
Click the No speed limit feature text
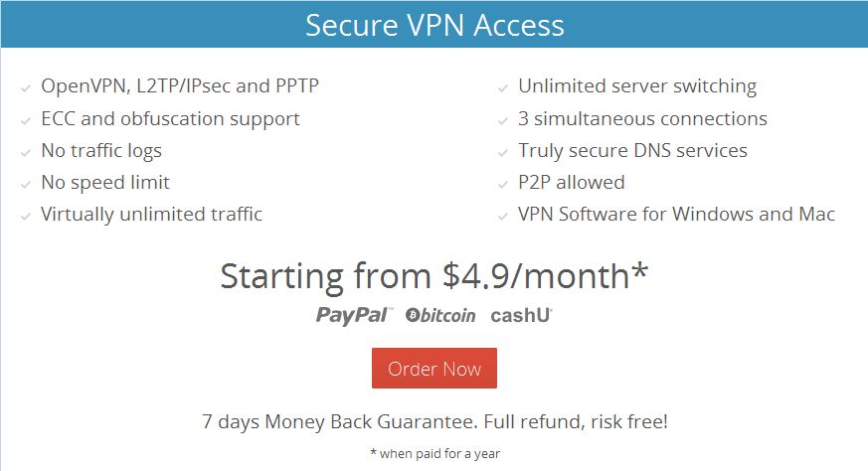point(105,183)
